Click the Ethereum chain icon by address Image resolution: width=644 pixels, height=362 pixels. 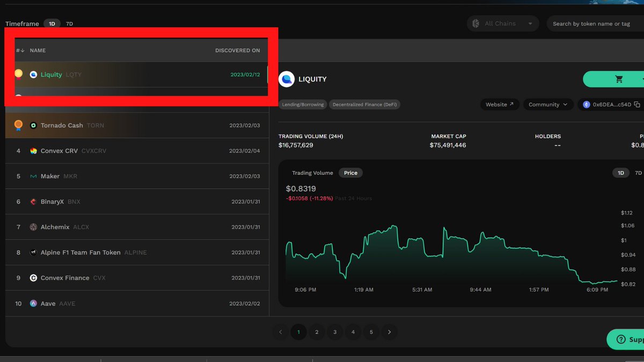click(587, 105)
